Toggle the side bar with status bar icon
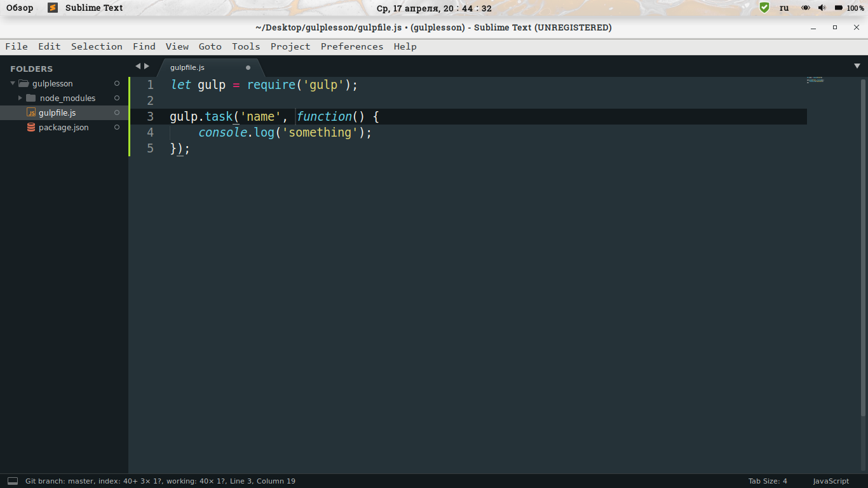Viewport: 868px width, 488px height. (13, 481)
